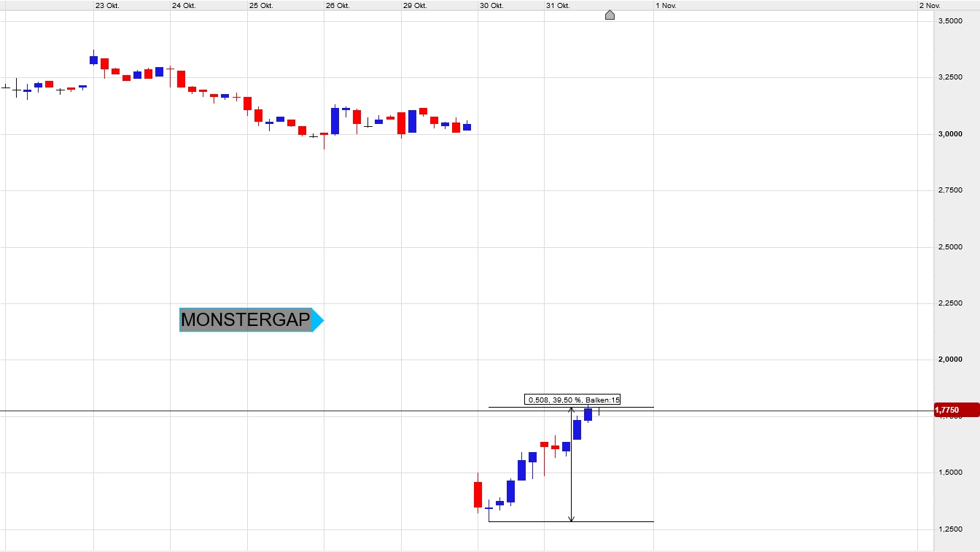Image resolution: width=980 pixels, height=552 pixels.
Task: Click the "1 Nov." date label
Action: 666,5
